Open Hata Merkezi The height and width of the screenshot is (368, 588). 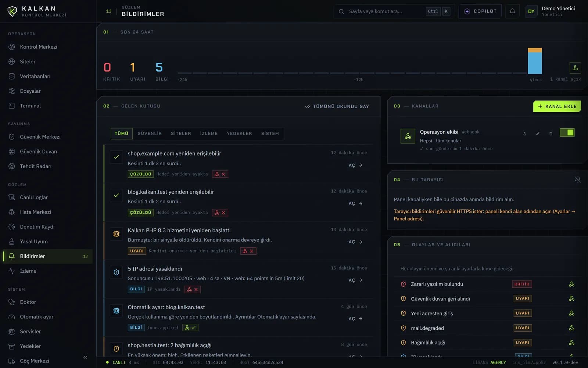pos(48,212)
